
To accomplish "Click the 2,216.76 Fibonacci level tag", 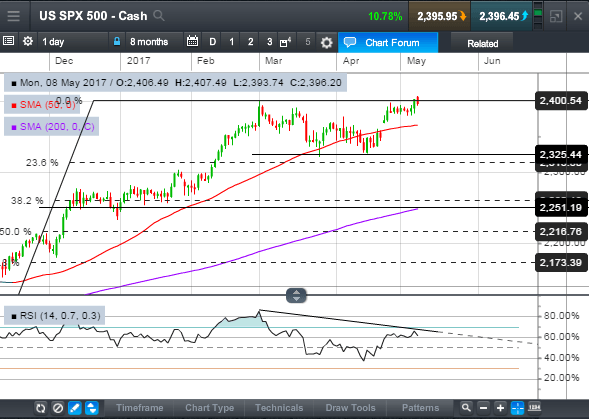I will [x=560, y=231].
